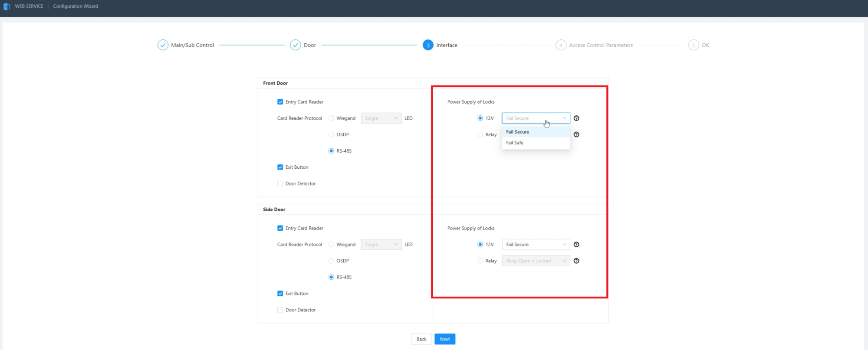The width and height of the screenshot is (868, 350).
Task: Pick Fail Secure in the open dropdown list
Action: point(517,132)
